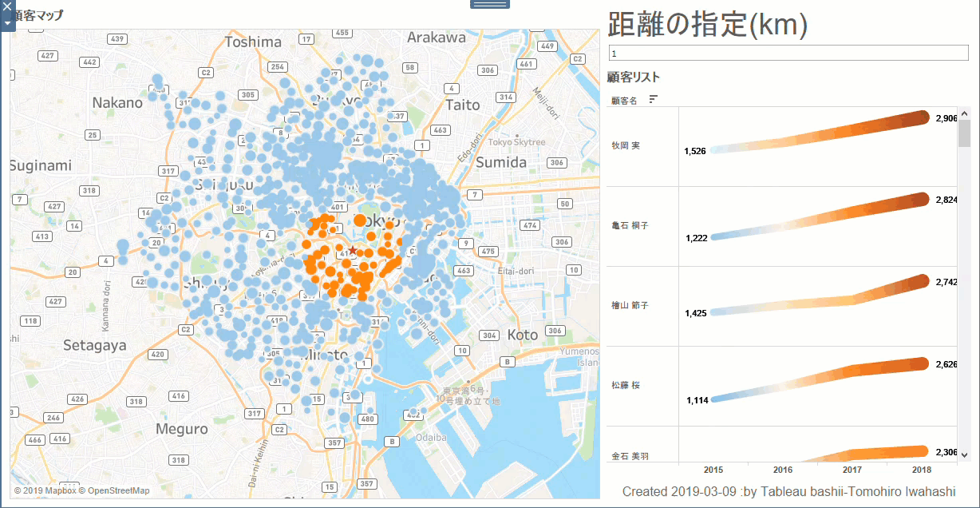Click the X remove icon on the map container
Image resolution: width=980 pixels, height=508 pixels.
[7, 8]
